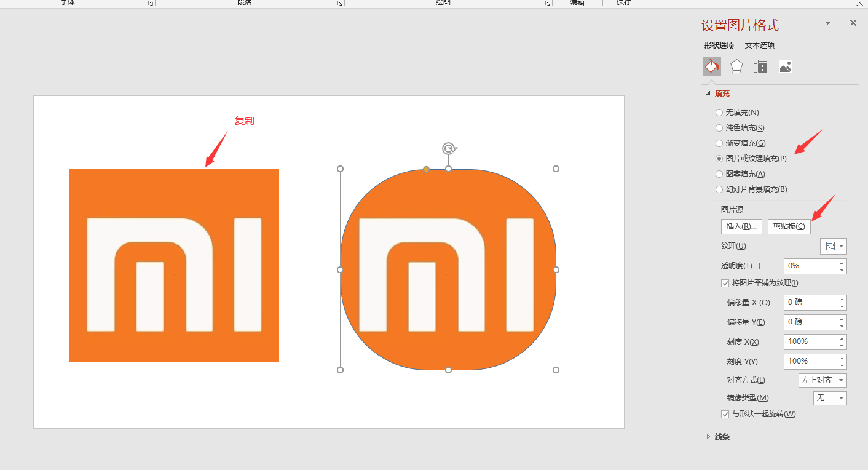
Task: Click the 剪贴板 button
Action: [789, 226]
